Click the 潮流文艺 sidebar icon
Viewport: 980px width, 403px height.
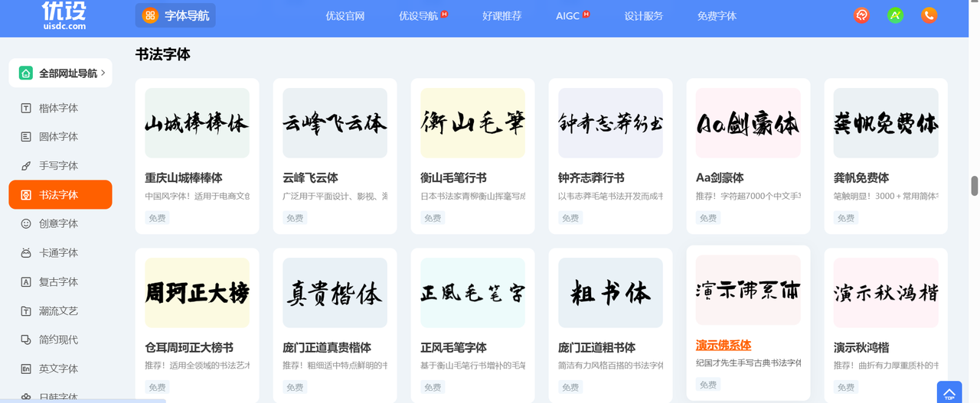click(26, 311)
